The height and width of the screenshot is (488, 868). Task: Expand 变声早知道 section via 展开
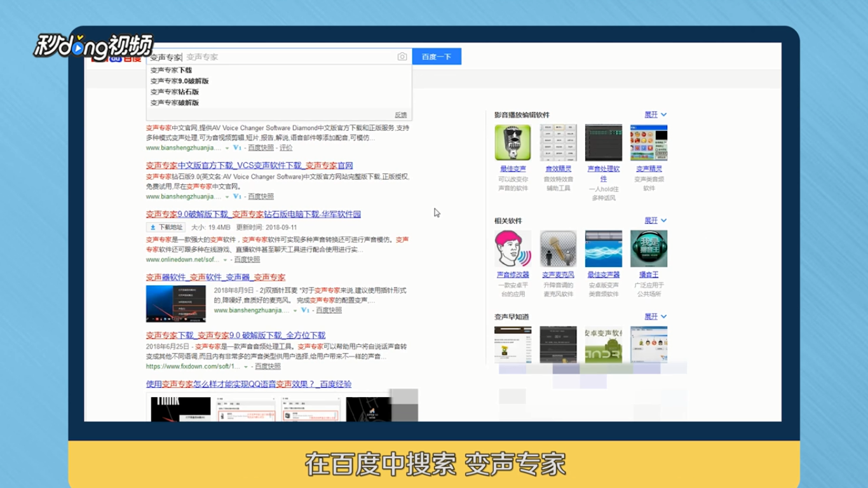(x=655, y=316)
